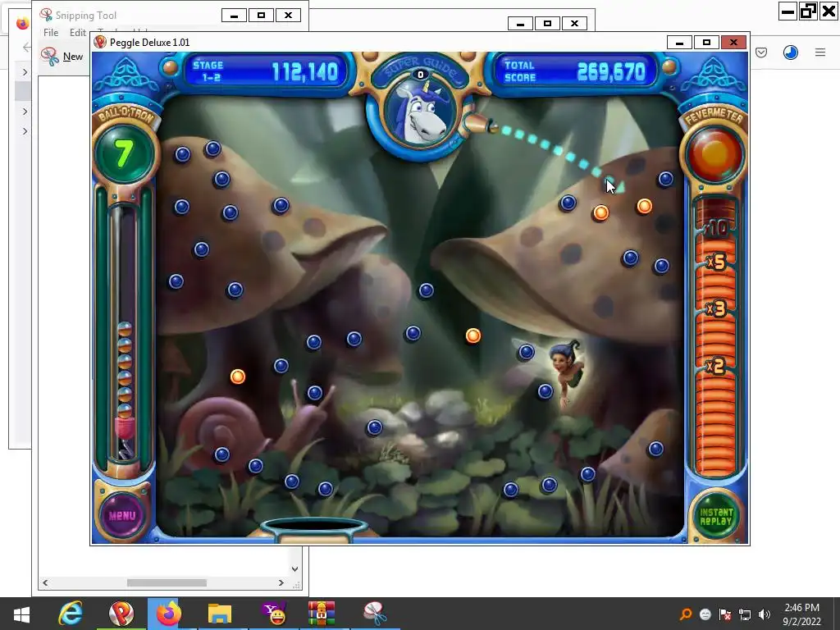
Task: Click the Firefox logo icon at top left
Action: coord(22,24)
